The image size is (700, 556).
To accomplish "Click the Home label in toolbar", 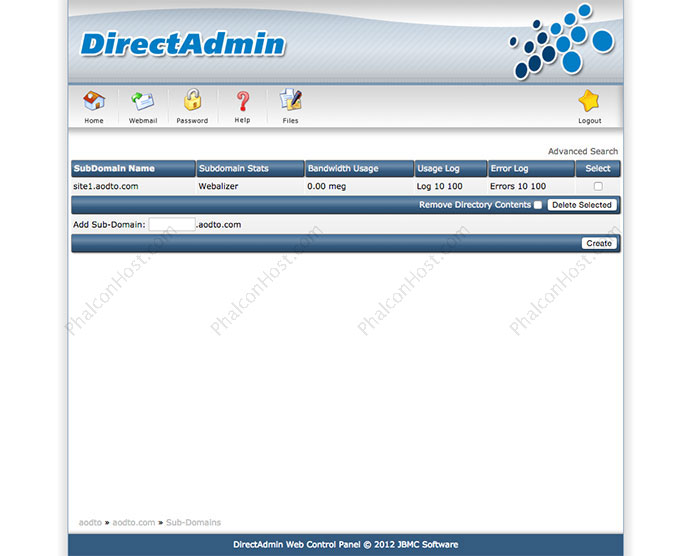I will (94, 121).
